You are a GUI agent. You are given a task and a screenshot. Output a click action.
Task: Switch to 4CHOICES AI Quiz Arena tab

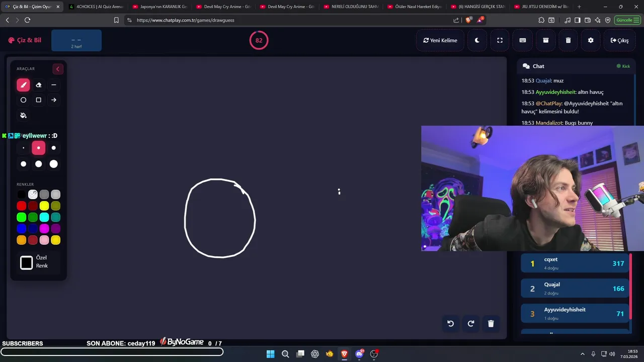96,7
